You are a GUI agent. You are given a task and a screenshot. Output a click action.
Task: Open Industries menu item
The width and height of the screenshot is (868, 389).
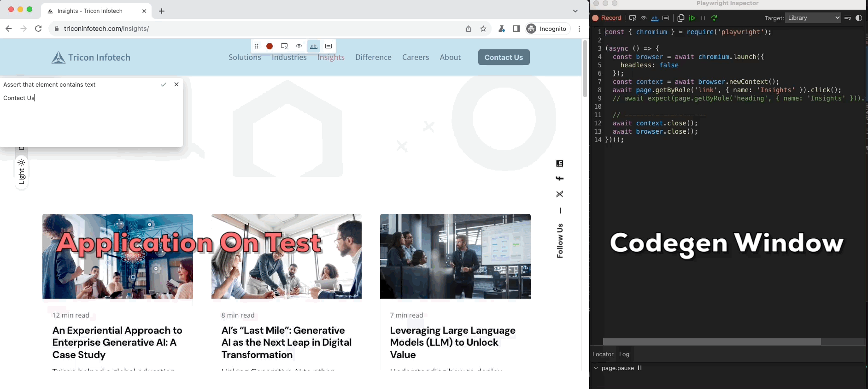pos(289,57)
